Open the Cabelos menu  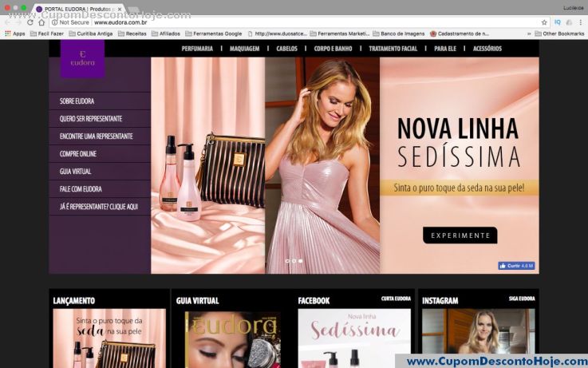click(287, 49)
